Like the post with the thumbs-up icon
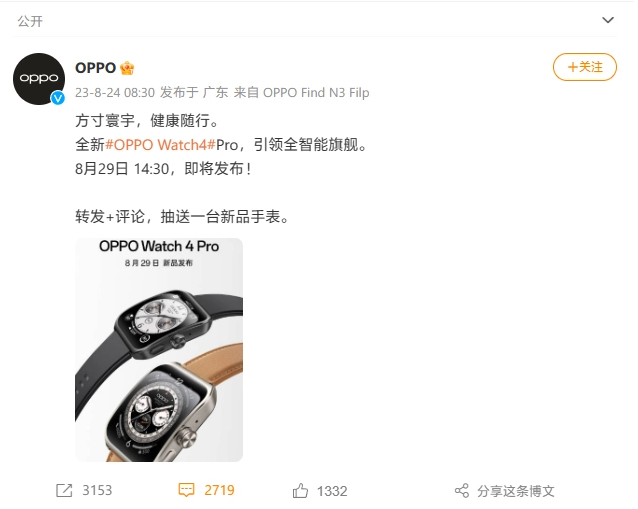Image resolution: width=638 pixels, height=509 pixels. [x=300, y=490]
